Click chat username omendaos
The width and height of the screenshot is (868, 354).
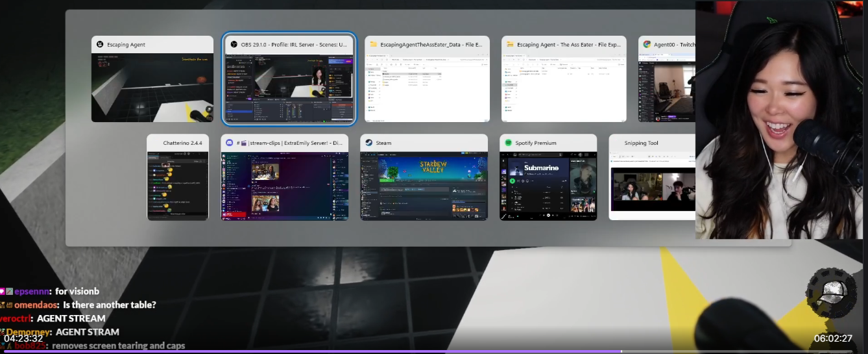[x=35, y=305]
